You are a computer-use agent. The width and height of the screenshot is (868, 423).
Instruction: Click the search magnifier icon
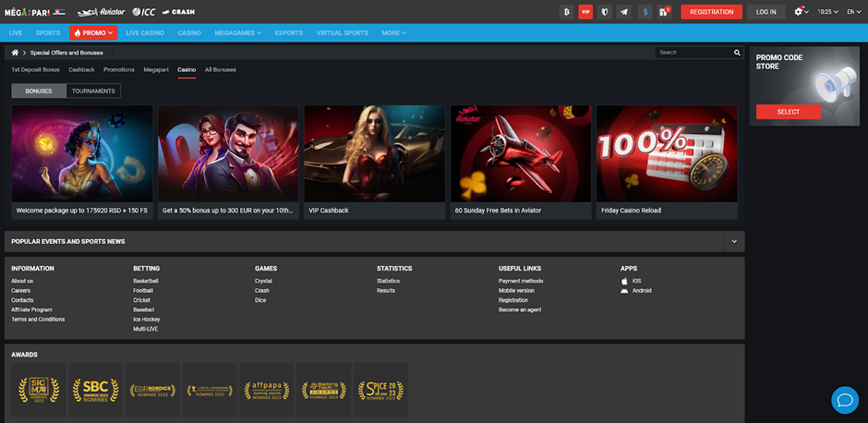point(737,53)
